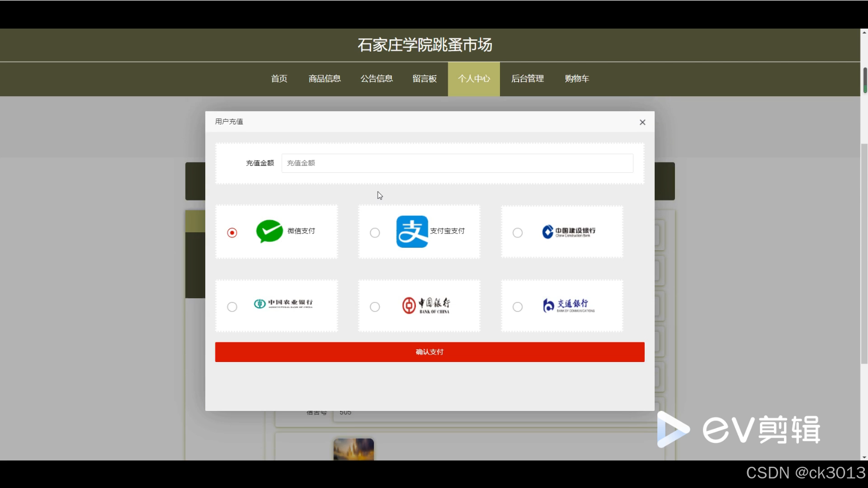Screen dimensions: 868x488
Task: Click the 微信支付 label text
Action: (x=302, y=231)
